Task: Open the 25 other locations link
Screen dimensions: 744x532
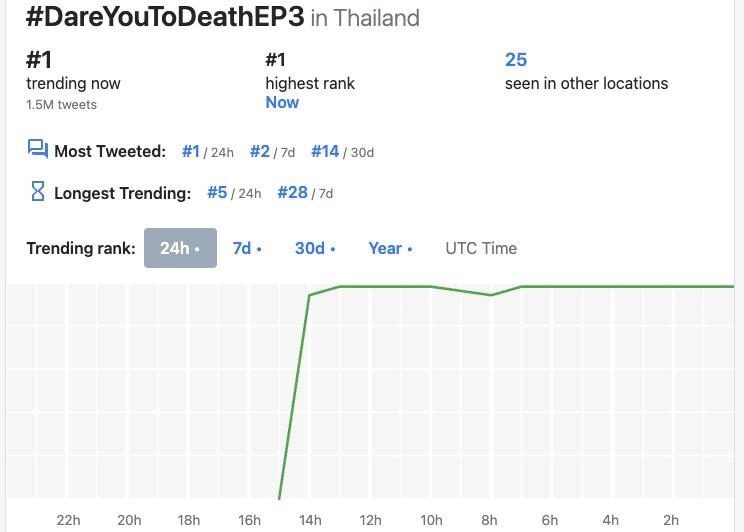Action: (516, 60)
